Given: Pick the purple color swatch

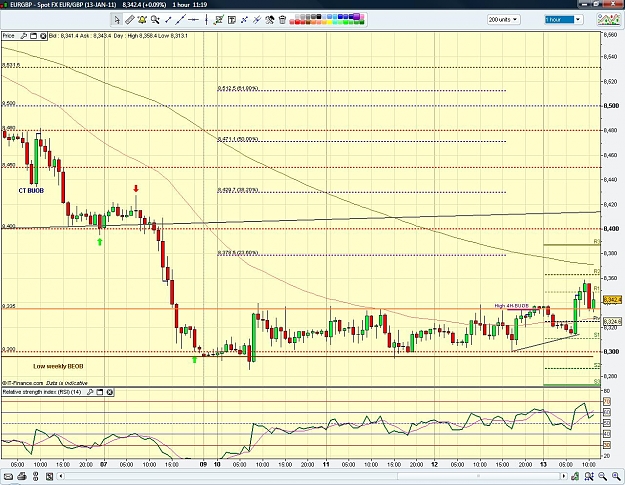Looking at the screenshot, I should [x=356, y=16].
